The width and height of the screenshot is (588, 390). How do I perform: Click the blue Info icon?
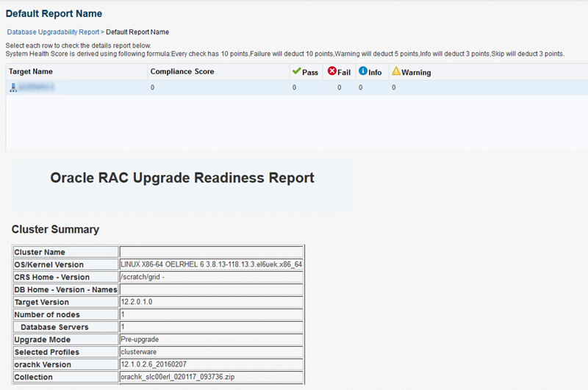click(362, 71)
